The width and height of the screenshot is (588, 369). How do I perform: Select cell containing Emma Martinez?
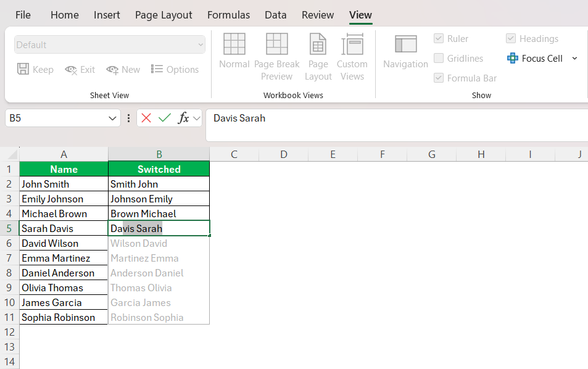(64, 258)
